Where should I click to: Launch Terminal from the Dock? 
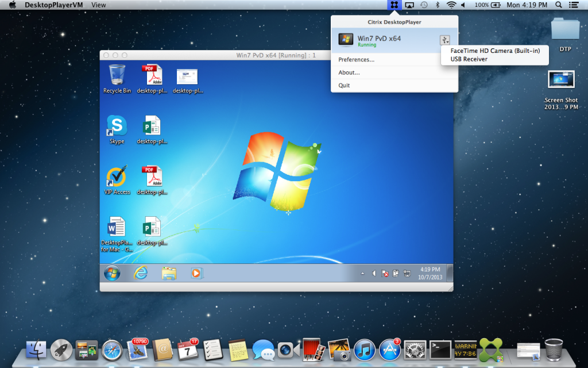pos(440,350)
